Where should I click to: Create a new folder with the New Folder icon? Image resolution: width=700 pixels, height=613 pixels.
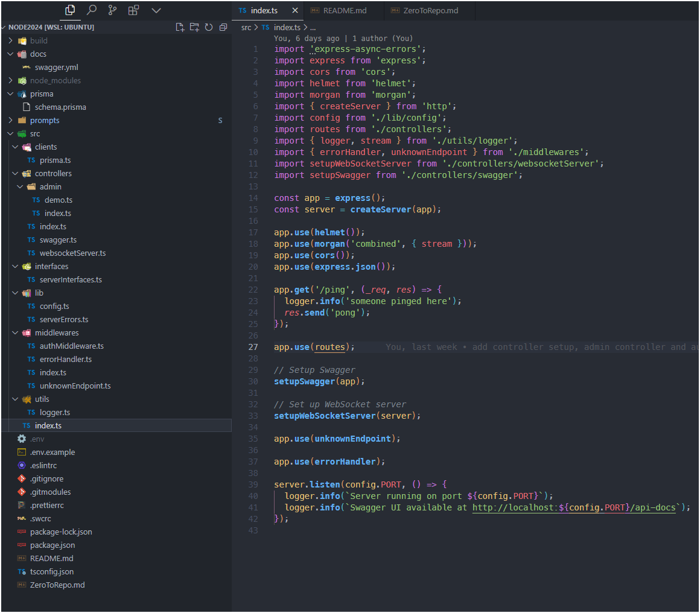click(194, 27)
